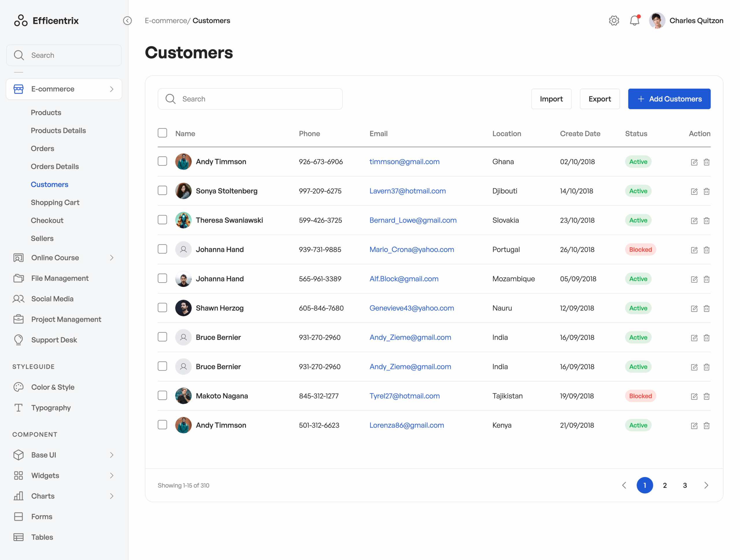740x560 pixels.
Task: Toggle the select-all checkbox in header
Action: [x=162, y=133]
